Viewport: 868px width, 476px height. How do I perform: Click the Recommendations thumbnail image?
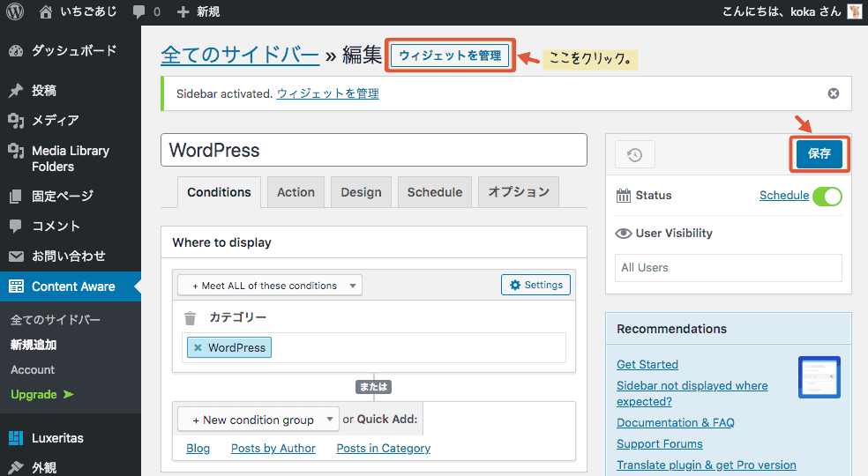[x=819, y=377]
